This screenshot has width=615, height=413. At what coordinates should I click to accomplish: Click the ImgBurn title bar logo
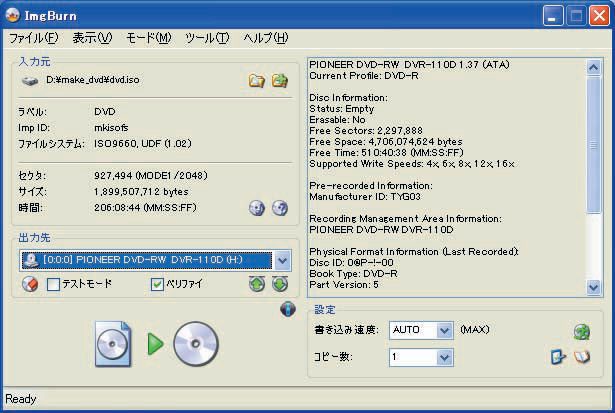click(x=13, y=15)
